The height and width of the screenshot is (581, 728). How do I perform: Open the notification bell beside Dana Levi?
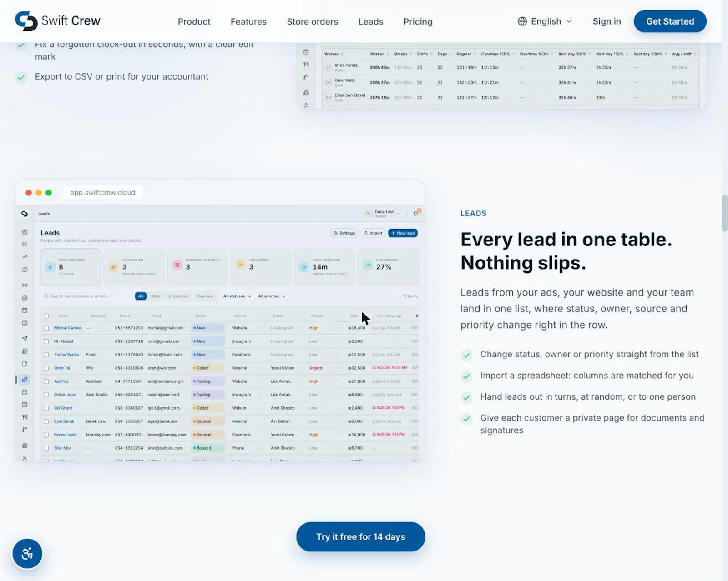tap(416, 213)
